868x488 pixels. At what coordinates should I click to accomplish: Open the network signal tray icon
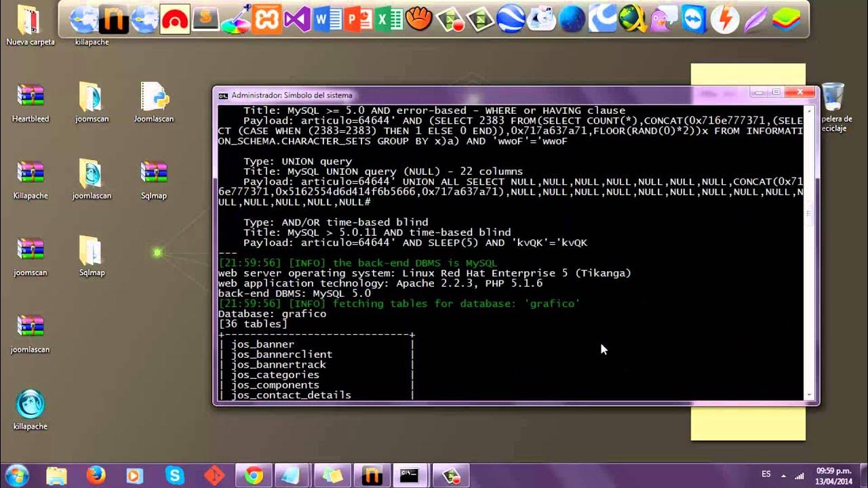coord(800,476)
